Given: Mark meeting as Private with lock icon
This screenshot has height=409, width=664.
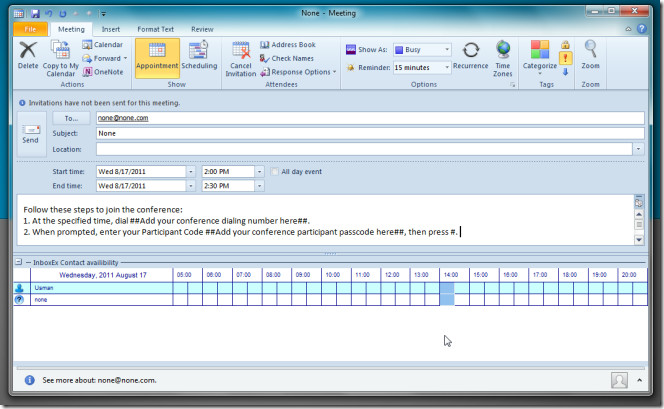Looking at the screenshot, I should [565, 44].
